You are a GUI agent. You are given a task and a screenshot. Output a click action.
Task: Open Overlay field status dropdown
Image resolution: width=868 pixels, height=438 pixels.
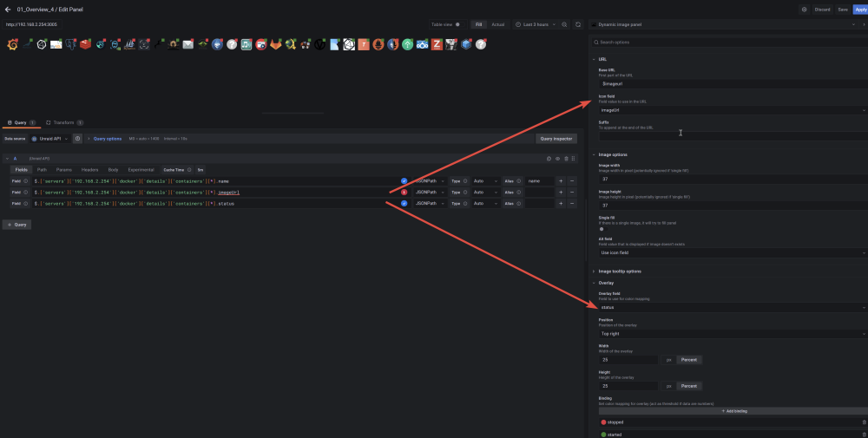click(733, 308)
